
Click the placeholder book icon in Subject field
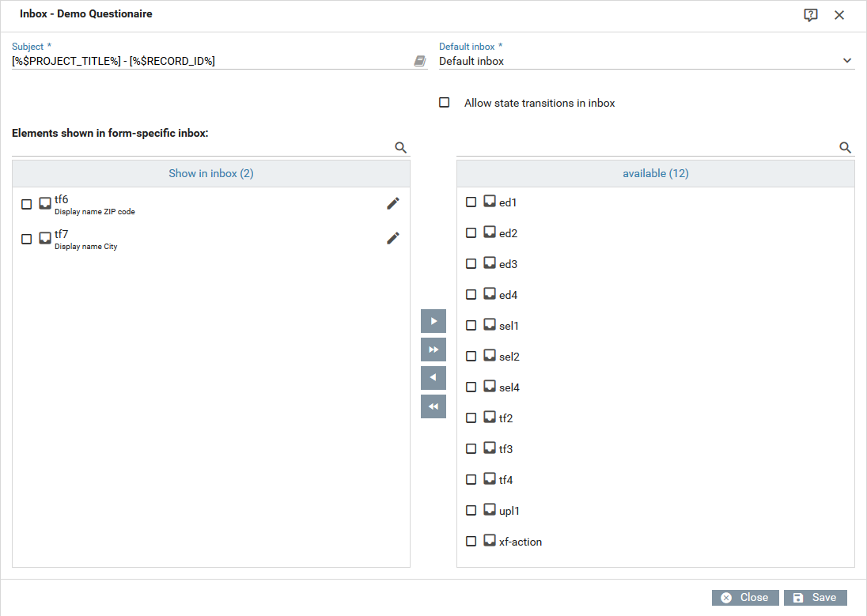pos(420,61)
